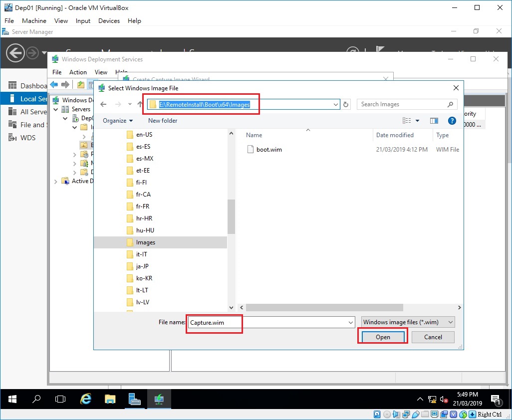Select the Images folder in tree
512x420 pixels.
(x=146, y=242)
